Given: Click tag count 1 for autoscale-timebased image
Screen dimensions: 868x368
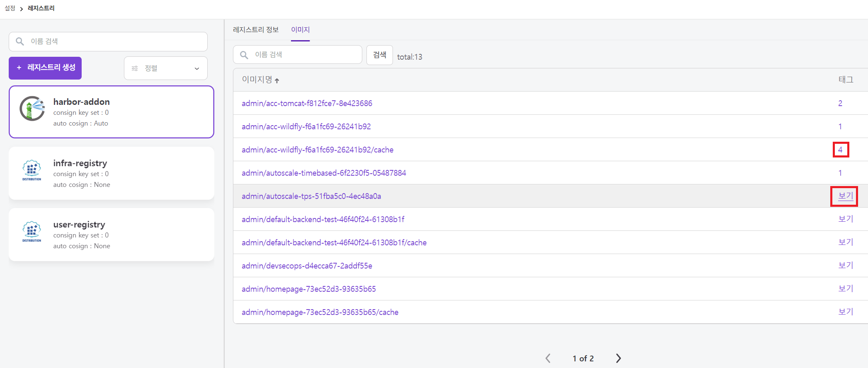Looking at the screenshot, I should pos(840,173).
